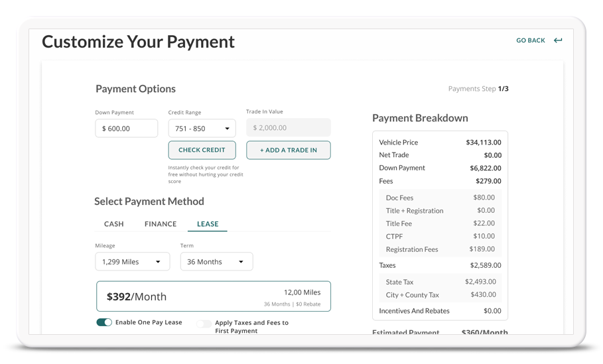
Task: Click the + ADD A TRADE IN button
Action: (288, 151)
